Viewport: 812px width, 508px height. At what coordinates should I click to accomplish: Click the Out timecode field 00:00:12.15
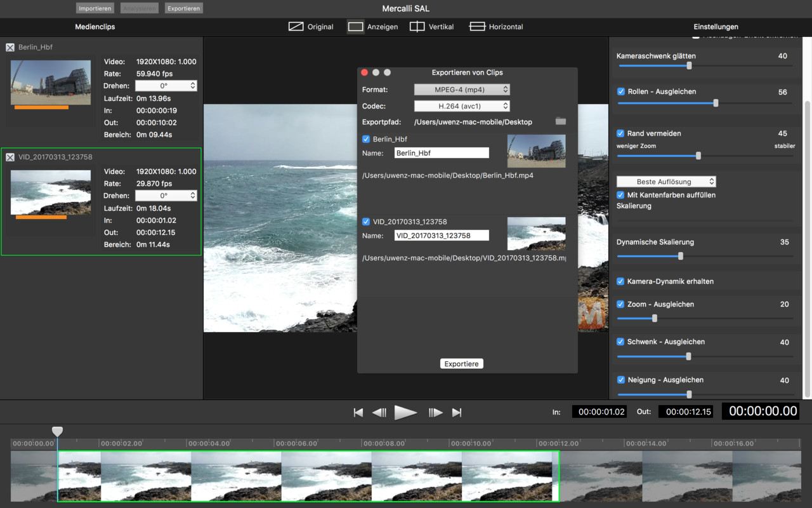tap(686, 412)
